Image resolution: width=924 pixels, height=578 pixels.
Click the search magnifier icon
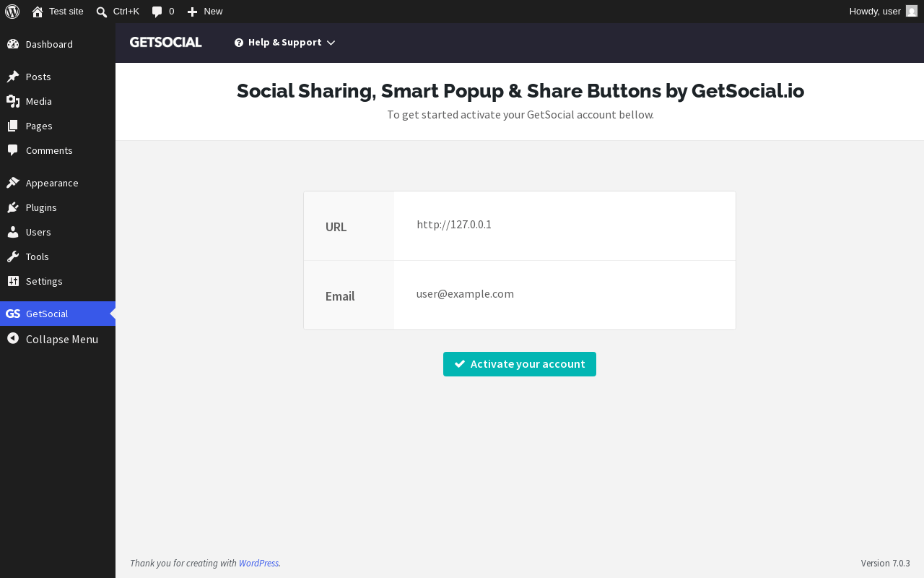tap(102, 12)
